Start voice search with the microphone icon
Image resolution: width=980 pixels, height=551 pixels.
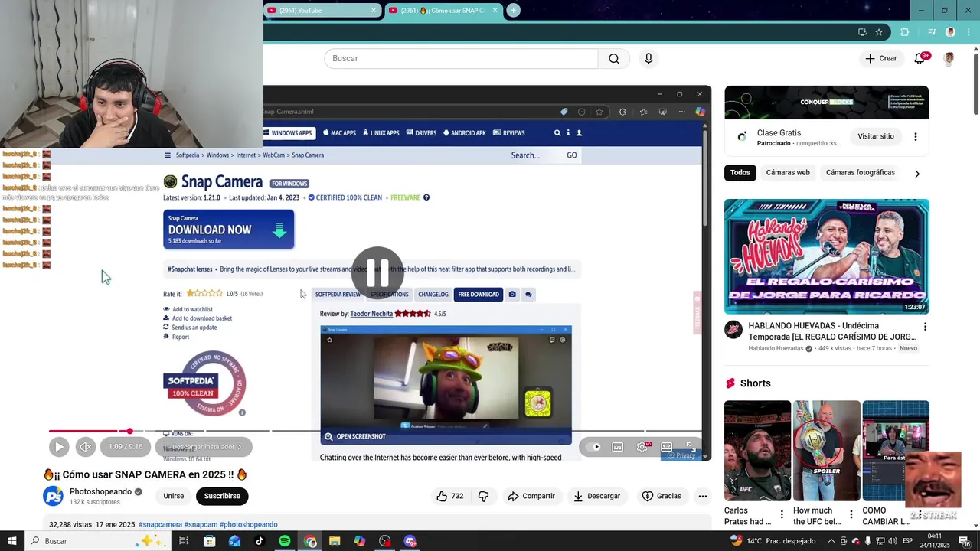(x=648, y=59)
